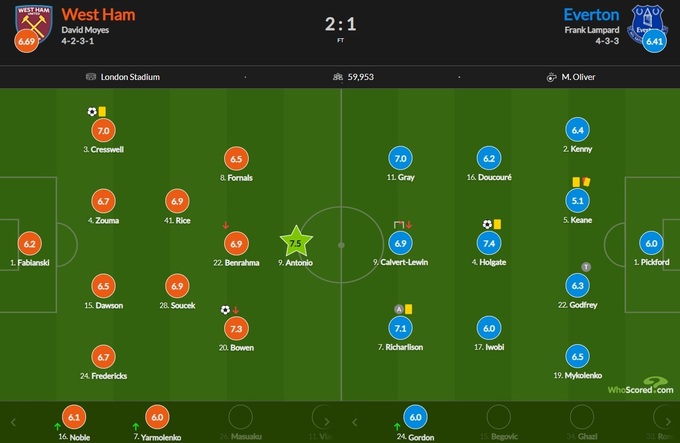
Task: Open the Everton team name link
Action: click(590, 15)
